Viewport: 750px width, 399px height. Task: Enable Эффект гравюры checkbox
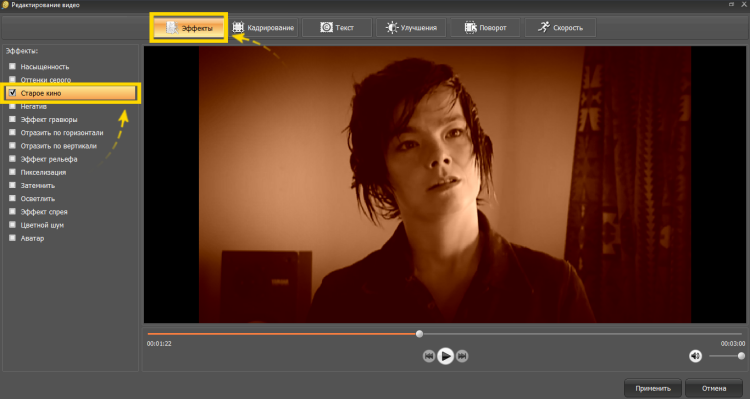[12, 119]
